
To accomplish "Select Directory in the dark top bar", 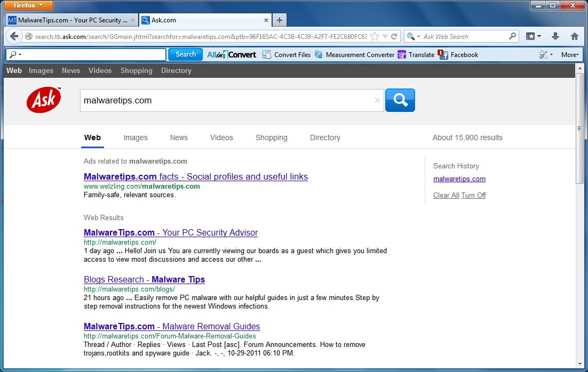I will (x=176, y=70).
